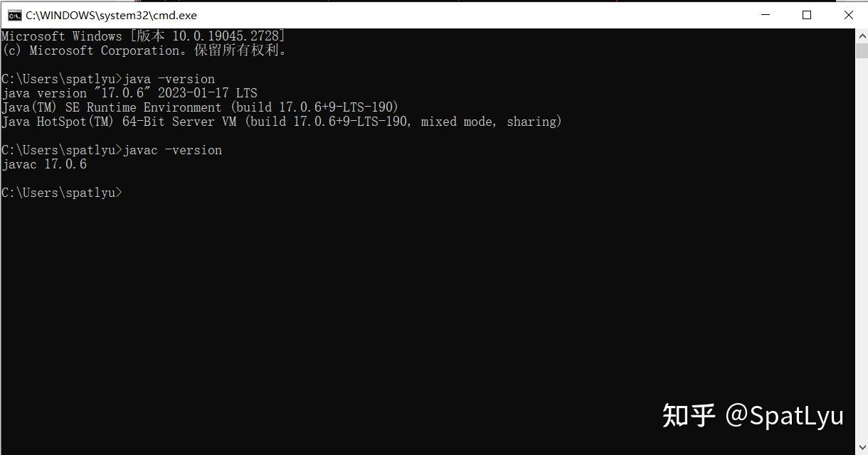Click the (c) Microsoft Corporation copyright line
Screen dimensions: 868x455
tap(144, 50)
